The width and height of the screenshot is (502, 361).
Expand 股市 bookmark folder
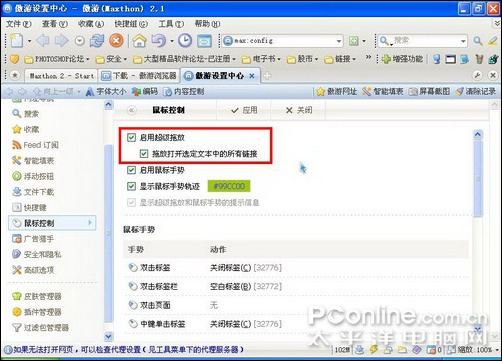point(302,59)
